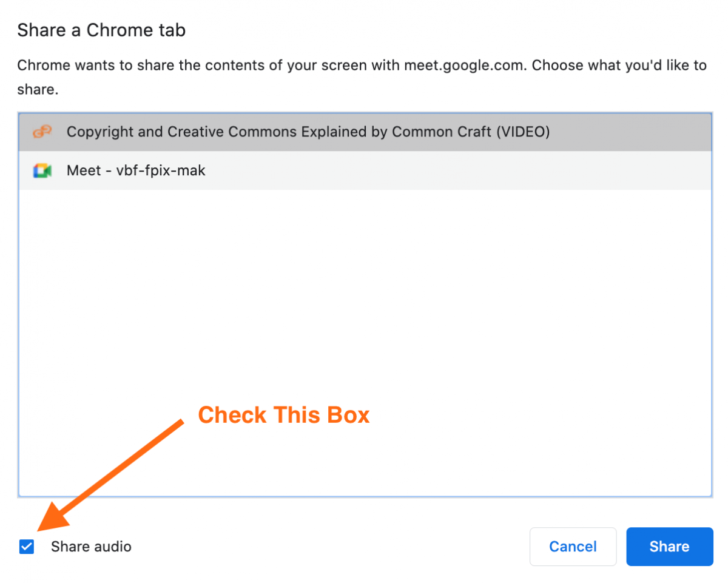Click the Google Meet camera icon
728x583 pixels.
[x=42, y=171]
